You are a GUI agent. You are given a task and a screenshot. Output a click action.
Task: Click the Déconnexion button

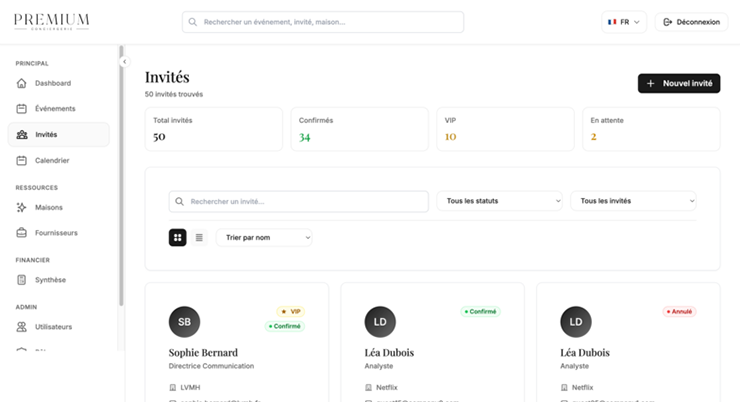tap(691, 22)
